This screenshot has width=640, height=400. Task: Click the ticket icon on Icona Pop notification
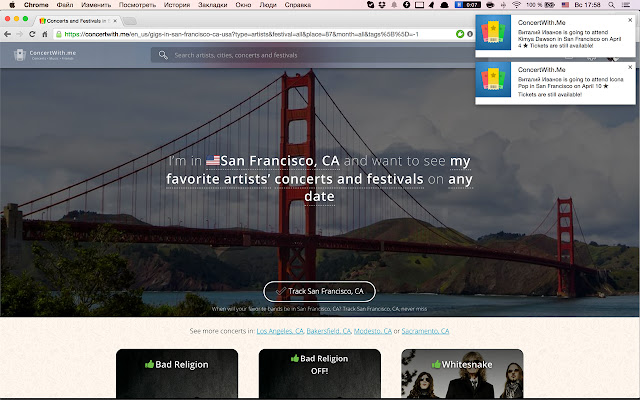[493, 80]
